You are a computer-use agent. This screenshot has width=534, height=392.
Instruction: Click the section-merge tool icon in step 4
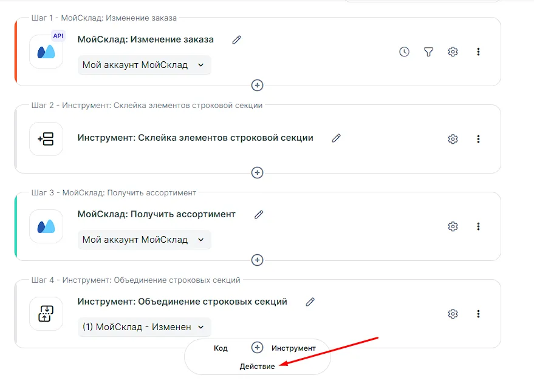pos(46,314)
